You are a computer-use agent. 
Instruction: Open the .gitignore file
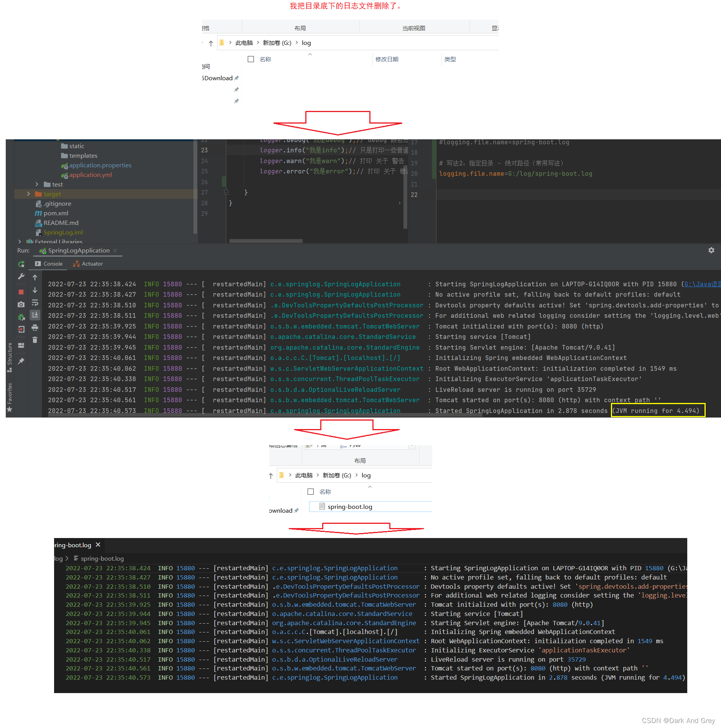pyautogui.click(x=53, y=204)
